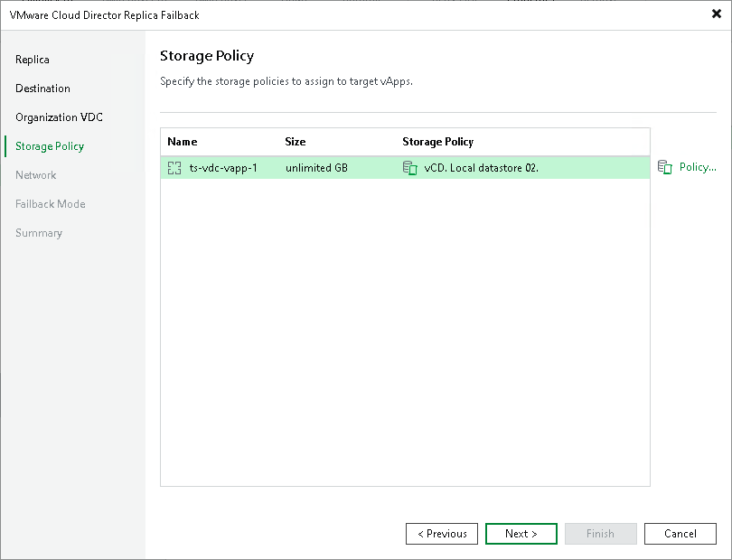Cancel the failback wizard
Screen dimensions: 732x560
pos(680,534)
